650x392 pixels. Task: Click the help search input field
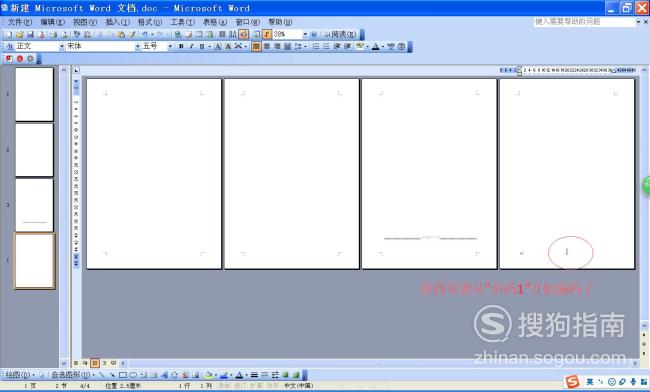coord(584,22)
